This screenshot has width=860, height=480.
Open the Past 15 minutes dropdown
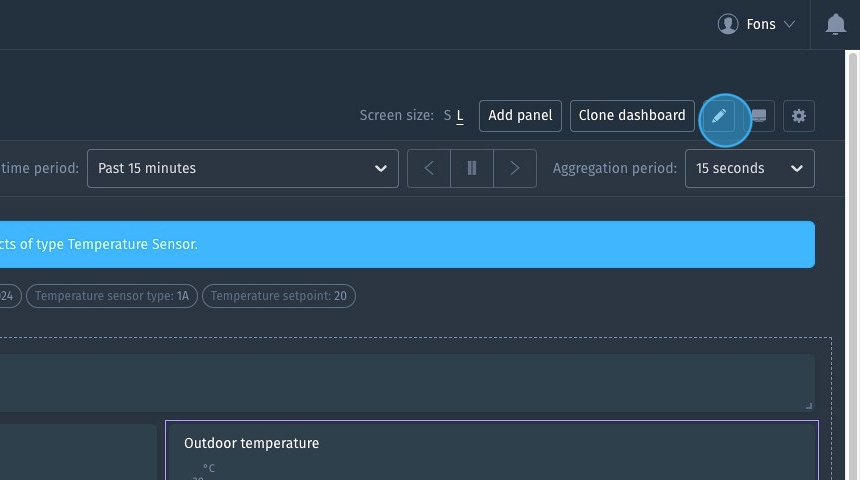coord(242,168)
